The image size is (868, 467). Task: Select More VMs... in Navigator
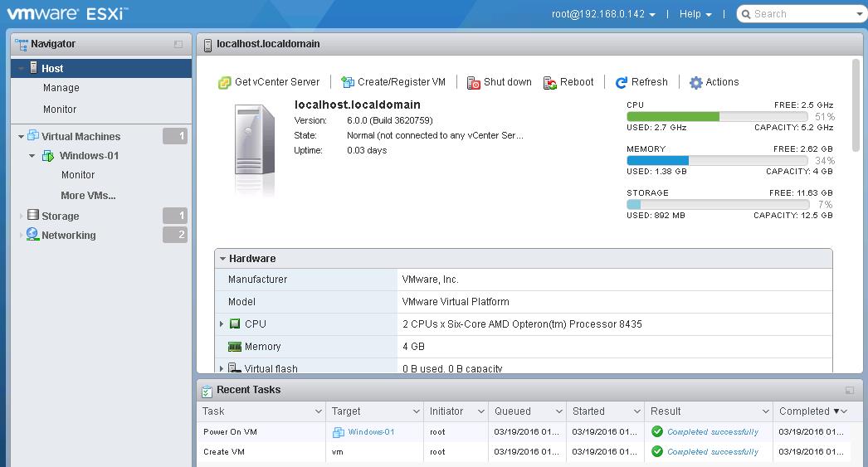point(88,196)
